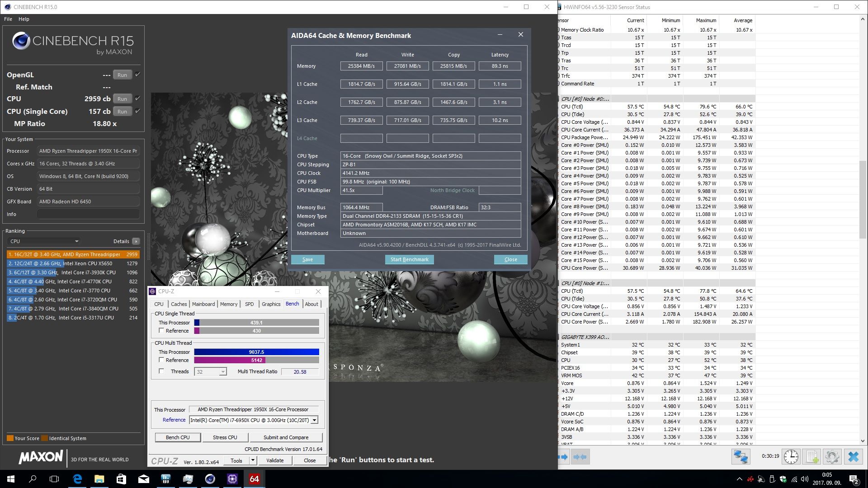This screenshot has width=868, height=488.
Task: Click Stress CPU in CPU-Z
Action: point(225,437)
